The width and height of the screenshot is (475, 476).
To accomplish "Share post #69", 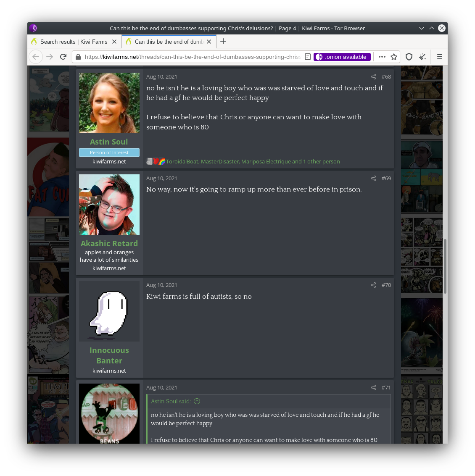I will (374, 178).
